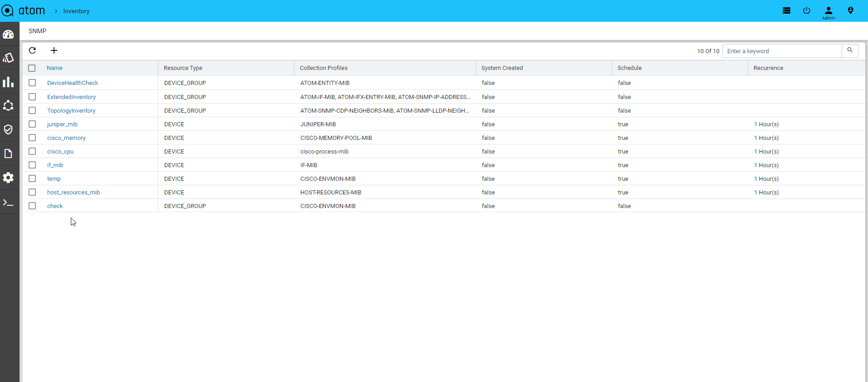Open the if_mib link
Viewport: 868px width, 382px height.
tap(55, 165)
